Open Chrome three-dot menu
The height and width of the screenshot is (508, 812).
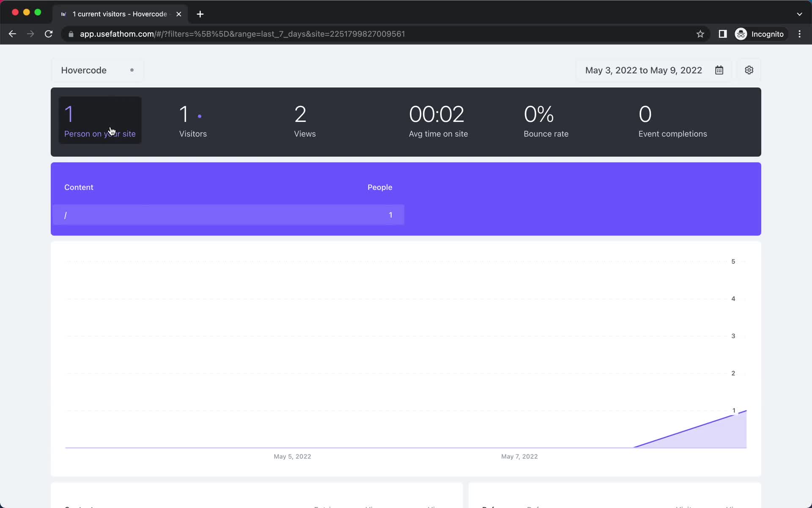coord(799,34)
